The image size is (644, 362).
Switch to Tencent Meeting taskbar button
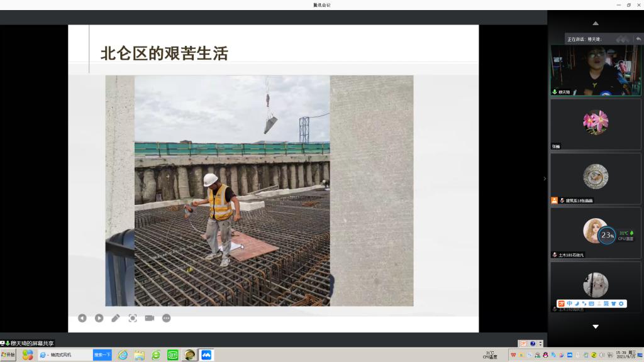pyautogui.click(x=206, y=355)
